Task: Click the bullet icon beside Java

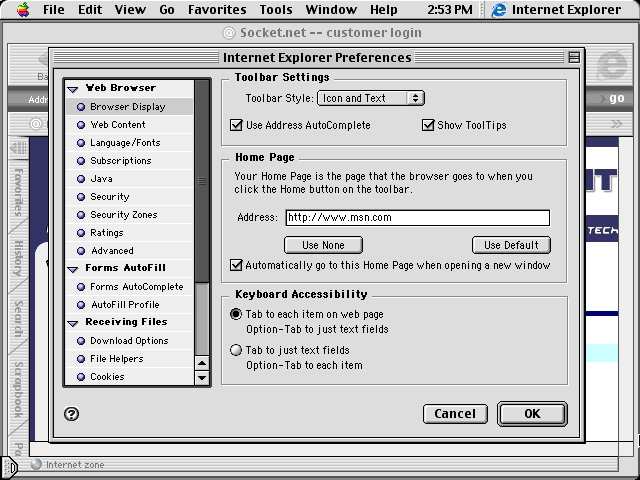Action: [81, 179]
